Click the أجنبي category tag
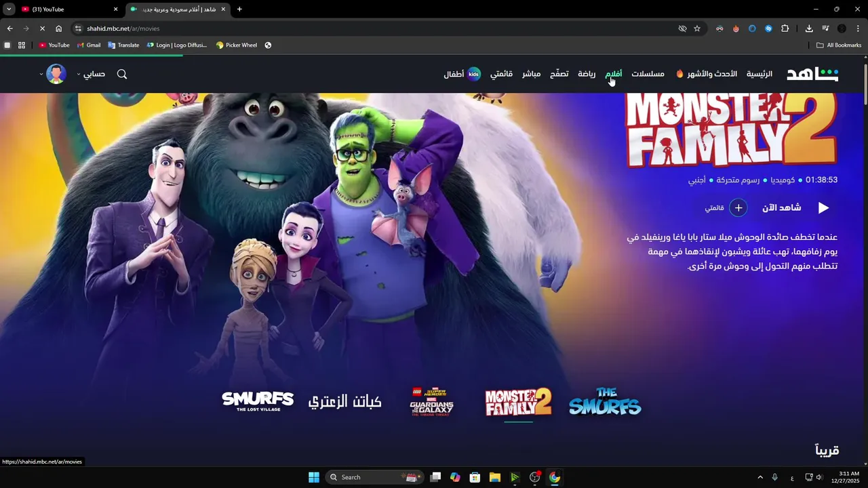This screenshot has height=488, width=868. point(696,180)
